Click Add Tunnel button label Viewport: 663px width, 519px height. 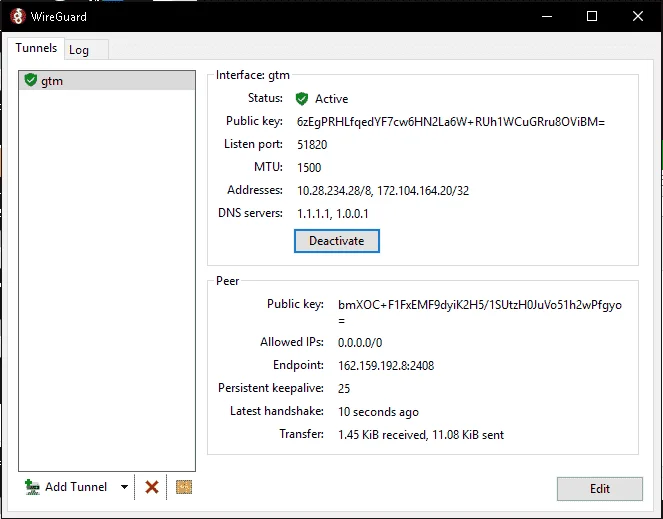76,487
